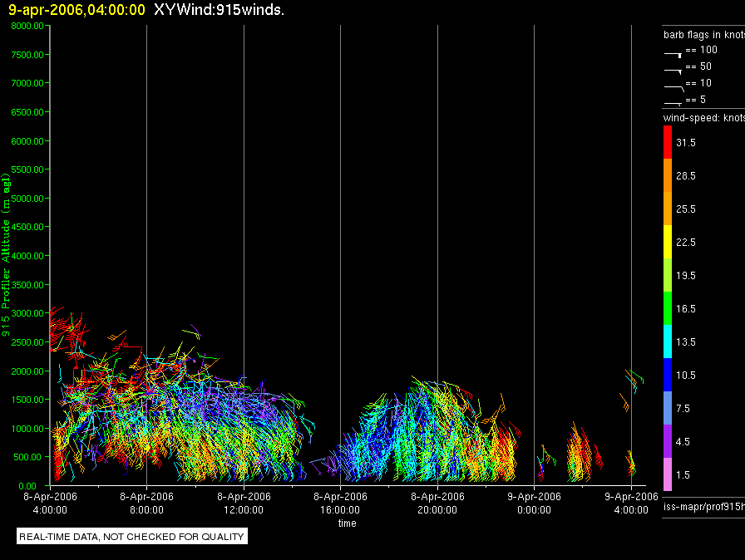The width and height of the screenshot is (745, 560).
Task: Click the 8-Apr-2006 20:00:00 time label
Action: [437, 503]
